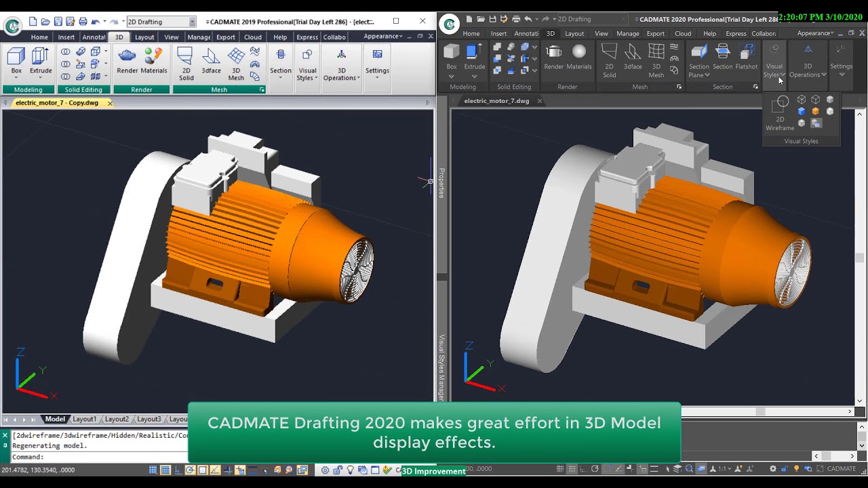Click the Render teapot icon in left window

tap(127, 57)
